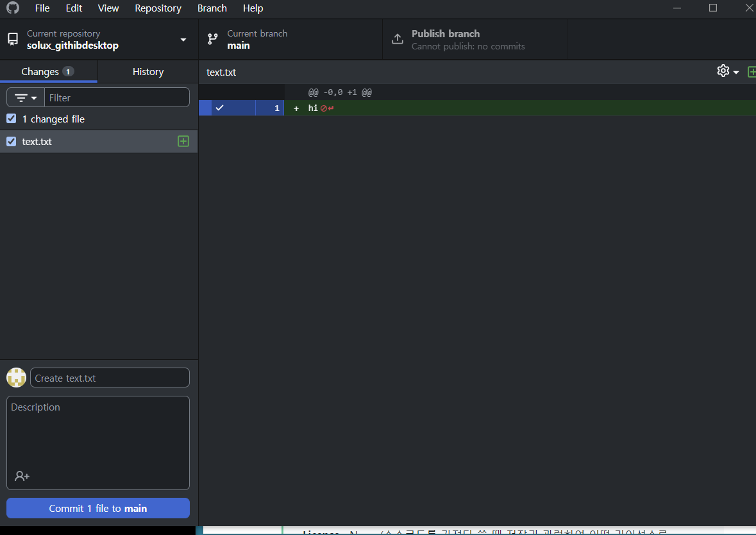
Task: Click the GitHub Octocat logo icon
Action: coord(13,8)
